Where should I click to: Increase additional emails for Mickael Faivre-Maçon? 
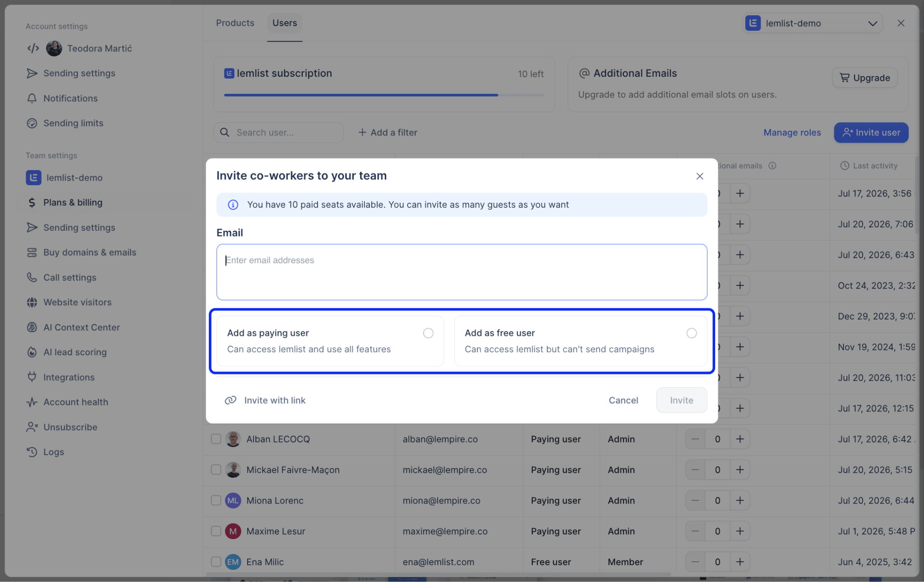(x=740, y=470)
